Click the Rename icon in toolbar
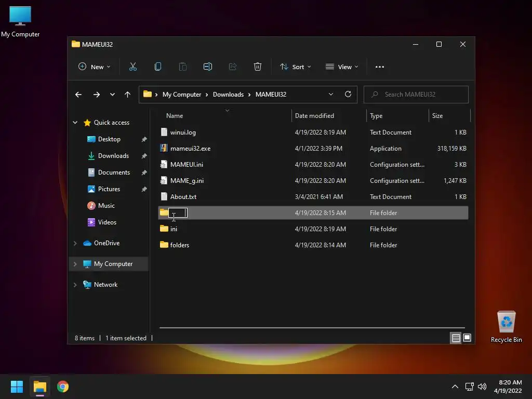532x399 pixels. click(x=208, y=67)
